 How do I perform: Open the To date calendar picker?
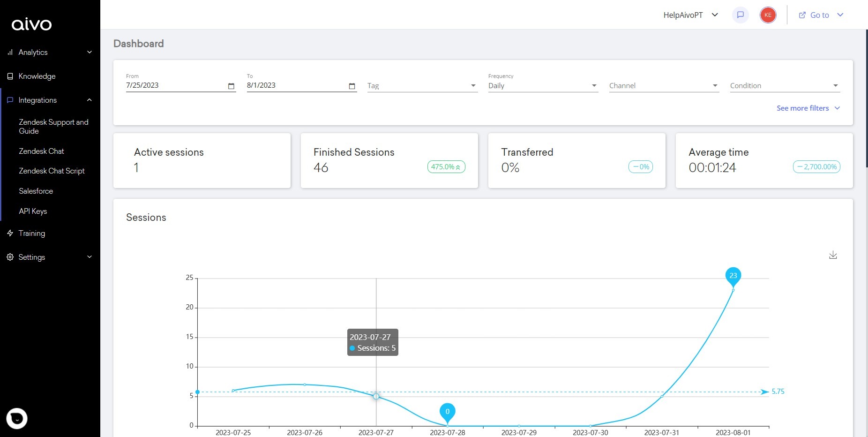[x=352, y=86]
